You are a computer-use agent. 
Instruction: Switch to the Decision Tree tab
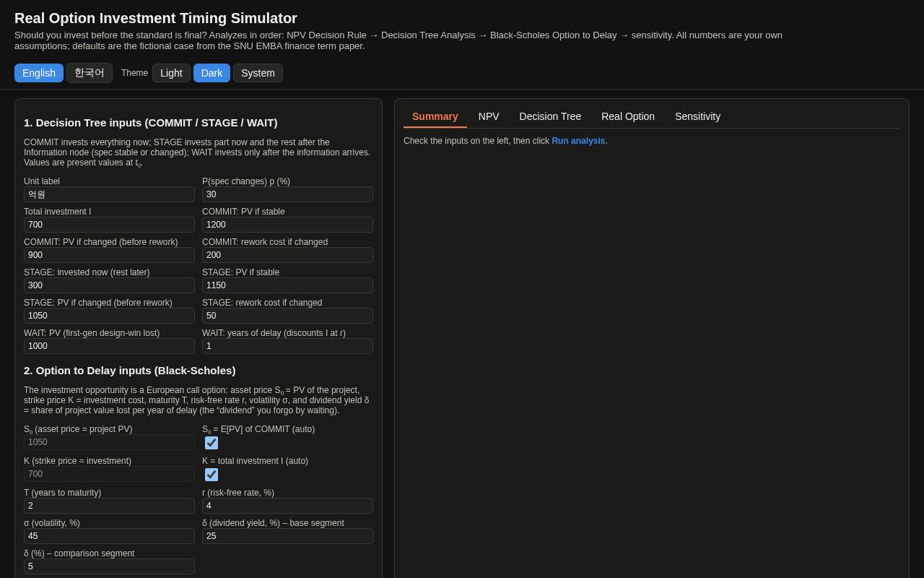(x=550, y=116)
